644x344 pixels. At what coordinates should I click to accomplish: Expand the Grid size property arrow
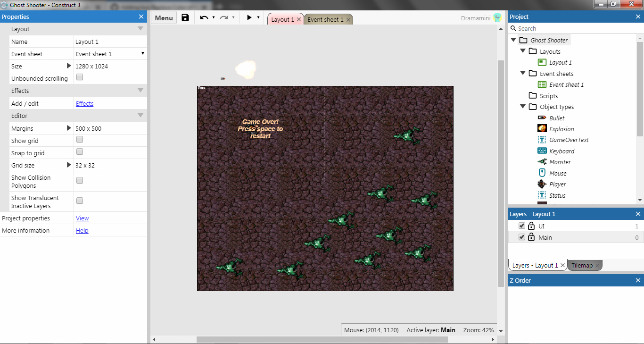(x=69, y=165)
